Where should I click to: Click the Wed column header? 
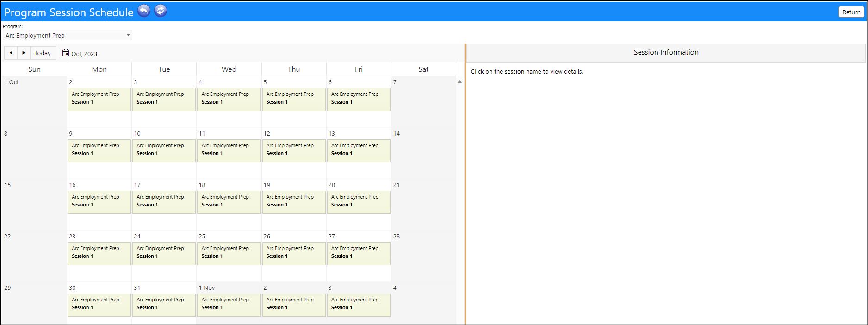coord(229,69)
